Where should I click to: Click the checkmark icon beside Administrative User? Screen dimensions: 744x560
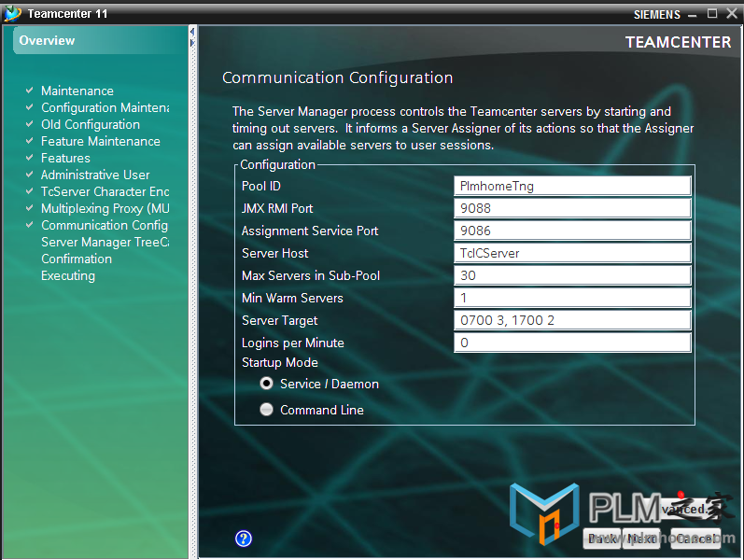30,175
